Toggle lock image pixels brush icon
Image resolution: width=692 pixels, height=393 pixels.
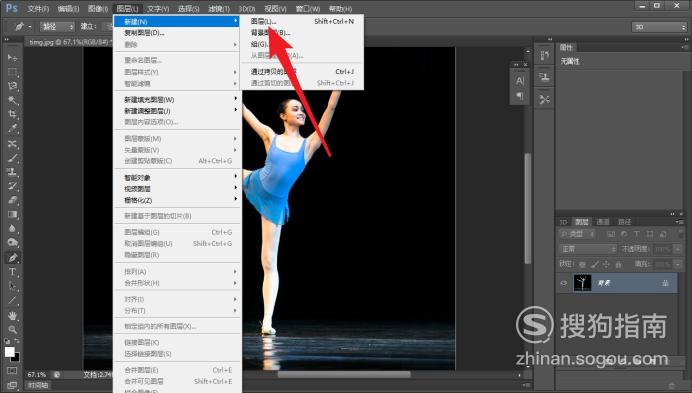click(x=594, y=264)
